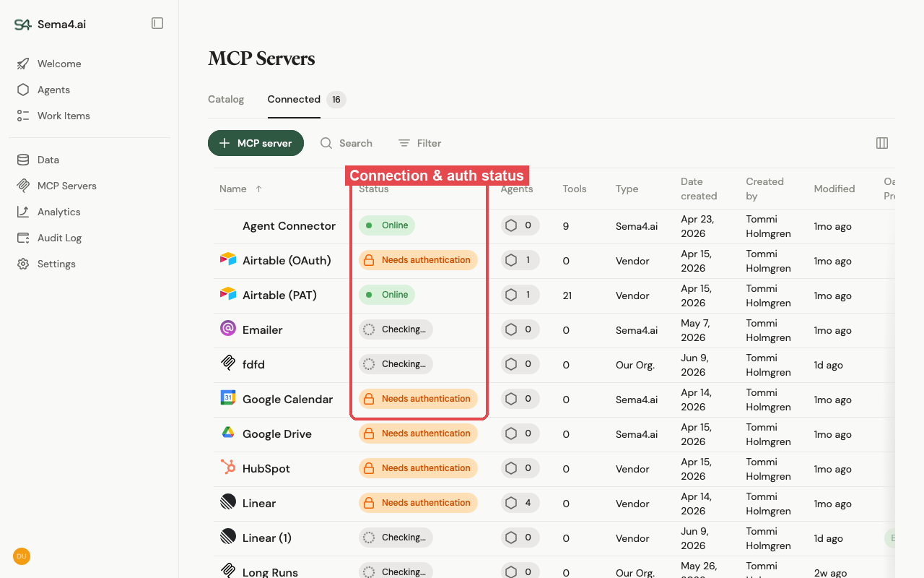
Task: Click agents count badge showing 4 for Linear
Action: 520,503
